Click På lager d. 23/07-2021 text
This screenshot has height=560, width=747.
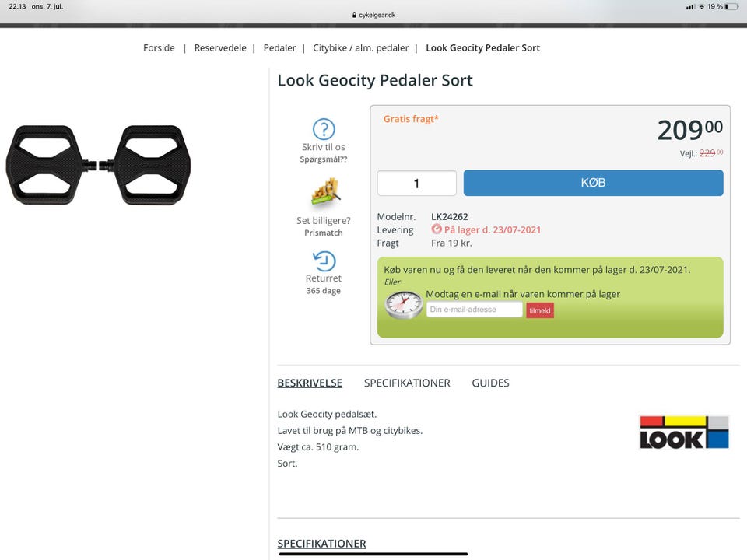click(x=493, y=229)
